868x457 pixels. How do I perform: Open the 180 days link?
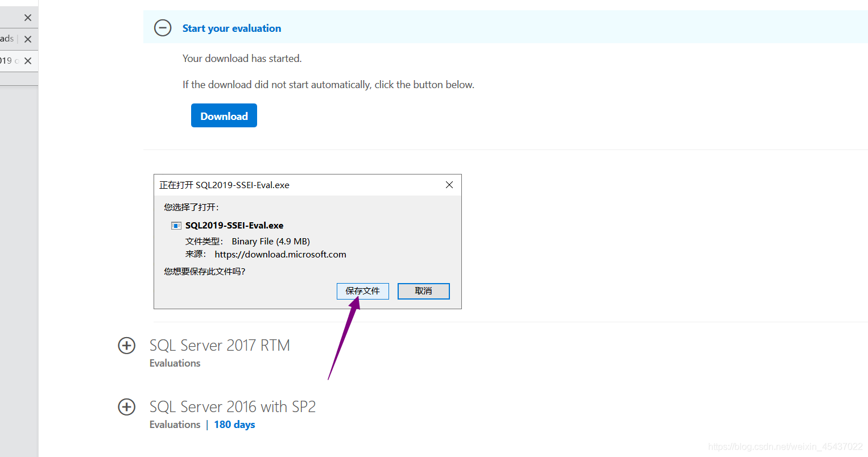click(234, 425)
